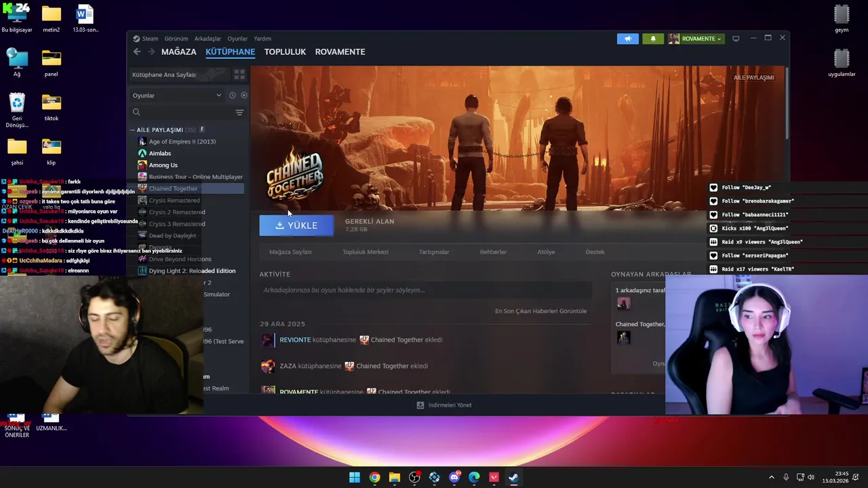Viewport: 868px width, 488px height.
Task: Go to the TOPLULUK tab
Action: [285, 52]
